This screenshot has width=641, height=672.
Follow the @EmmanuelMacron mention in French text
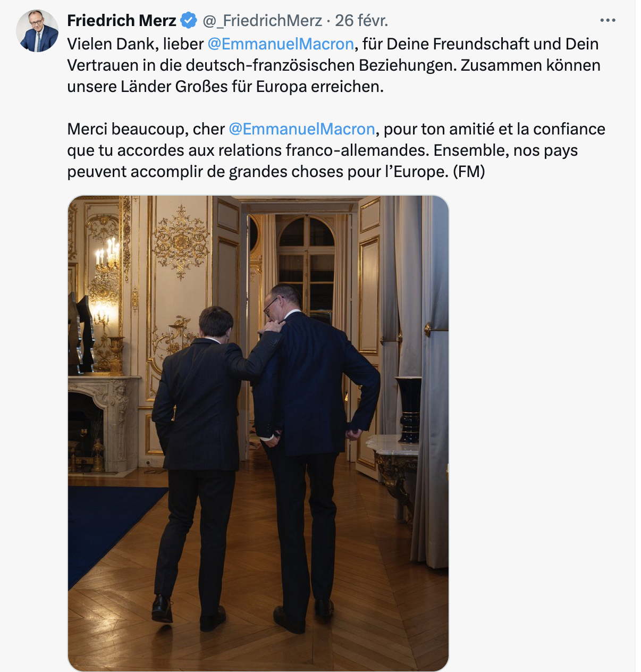click(302, 129)
